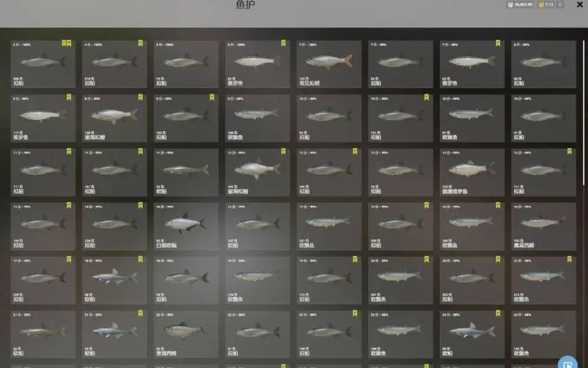The image size is (588, 368).
Task: Click the silver currency icon in top bar
Action: pyautogui.click(x=510, y=5)
